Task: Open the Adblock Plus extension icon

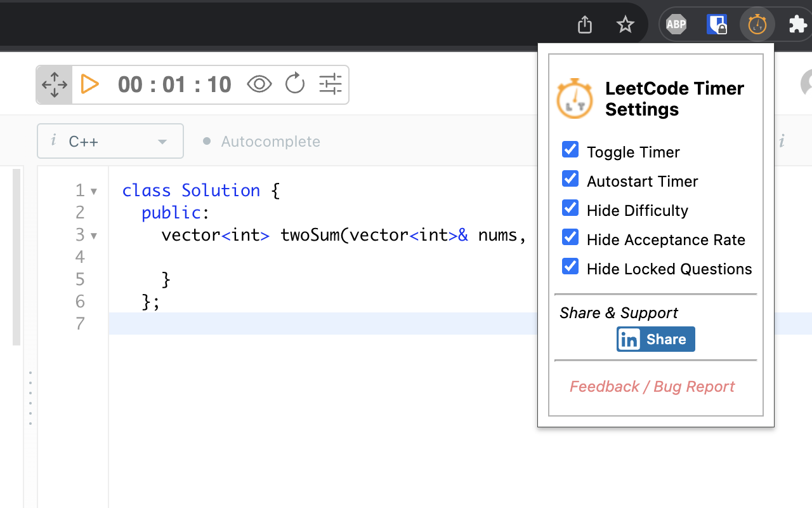Action: 676,25
